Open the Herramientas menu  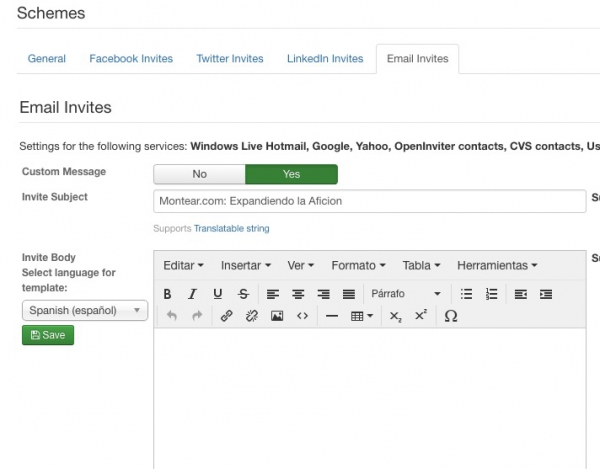click(496, 265)
